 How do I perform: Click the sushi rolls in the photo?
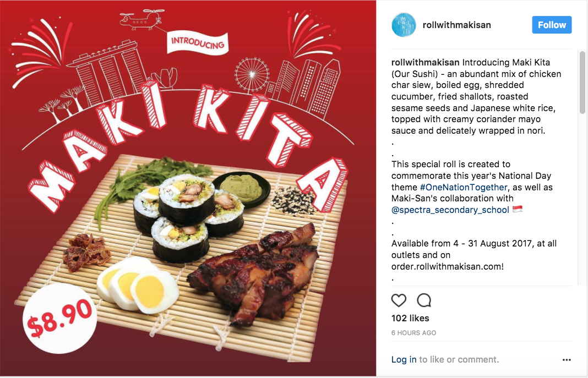point(187,217)
